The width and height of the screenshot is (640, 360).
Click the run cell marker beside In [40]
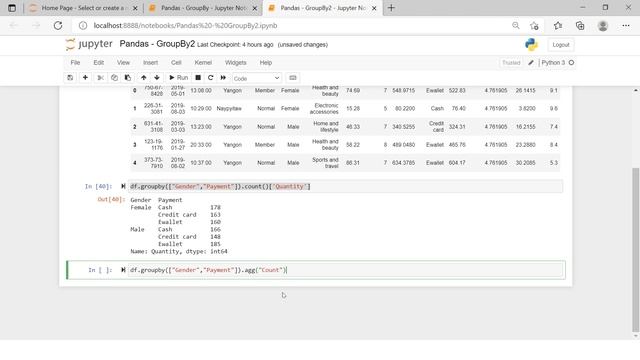click(123, 187)
